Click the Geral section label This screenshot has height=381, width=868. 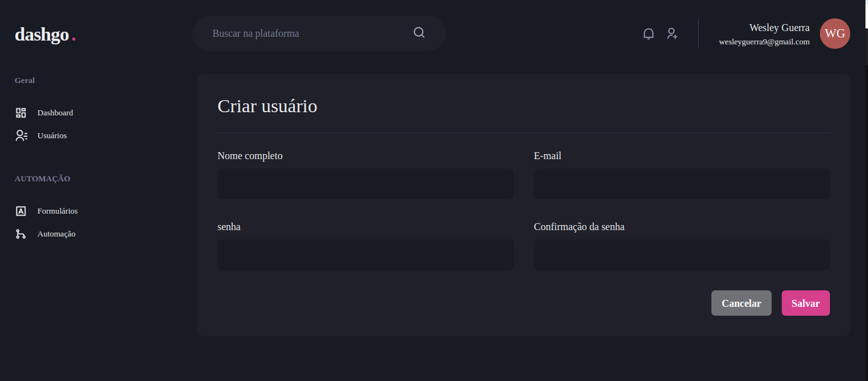(x=25, y=81)
